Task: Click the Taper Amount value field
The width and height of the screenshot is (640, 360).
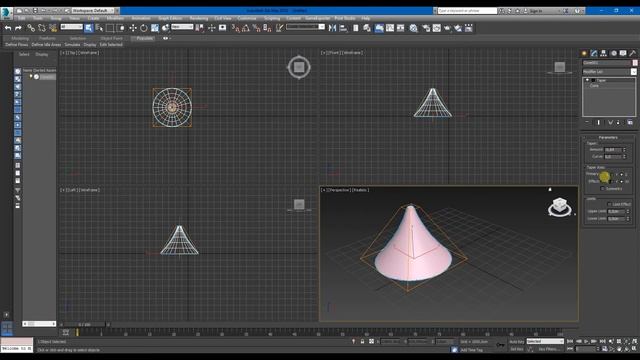Action: pos(613,150)
